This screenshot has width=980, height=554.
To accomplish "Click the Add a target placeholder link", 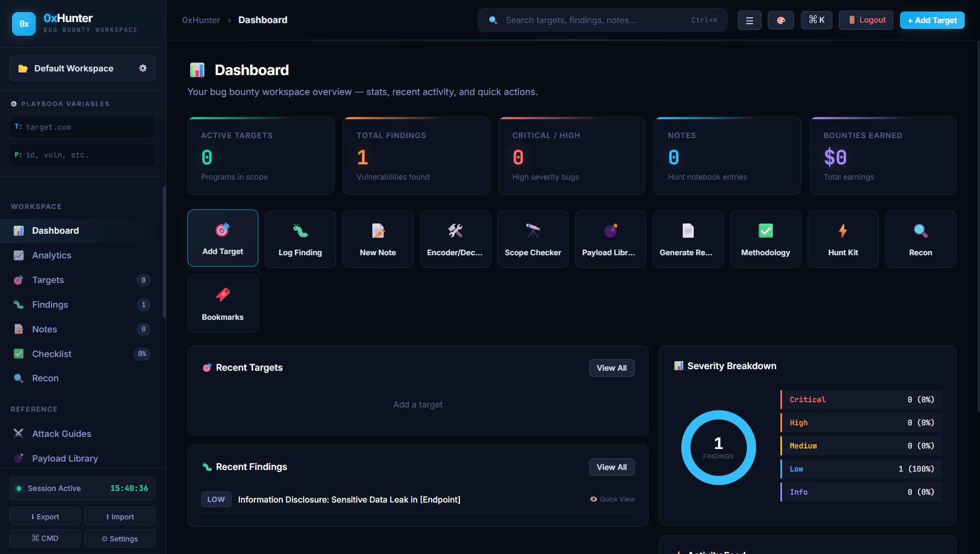I will pos(418,404).
